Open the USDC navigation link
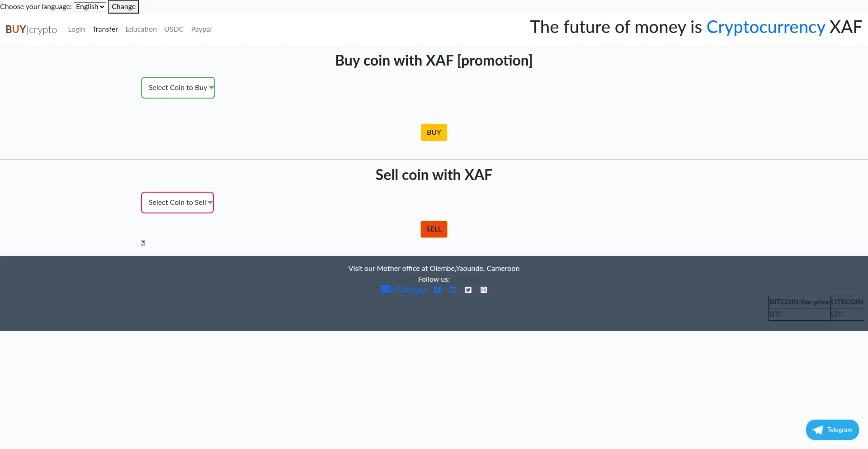The width and height of the screenshot is (868, 449). [x=174, y=29]
